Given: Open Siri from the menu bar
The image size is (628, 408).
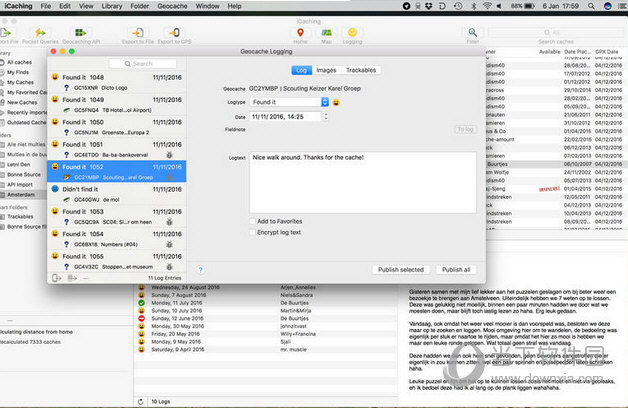Looking at the screenshot, I should 608,6.
